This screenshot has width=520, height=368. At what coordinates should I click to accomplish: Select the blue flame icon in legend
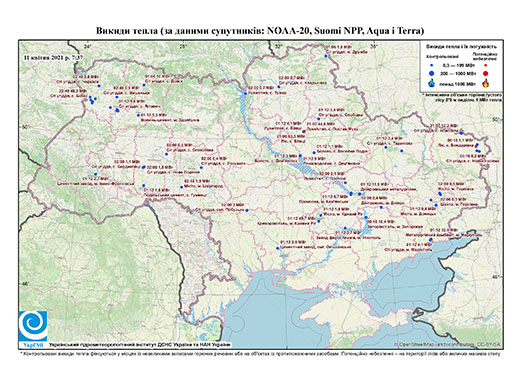click(432, 83)
